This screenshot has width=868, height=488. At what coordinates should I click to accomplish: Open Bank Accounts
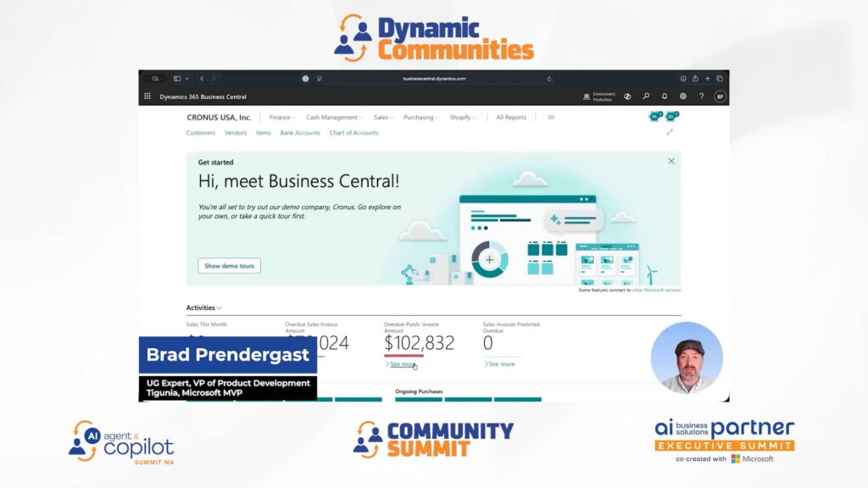point(300,133)
